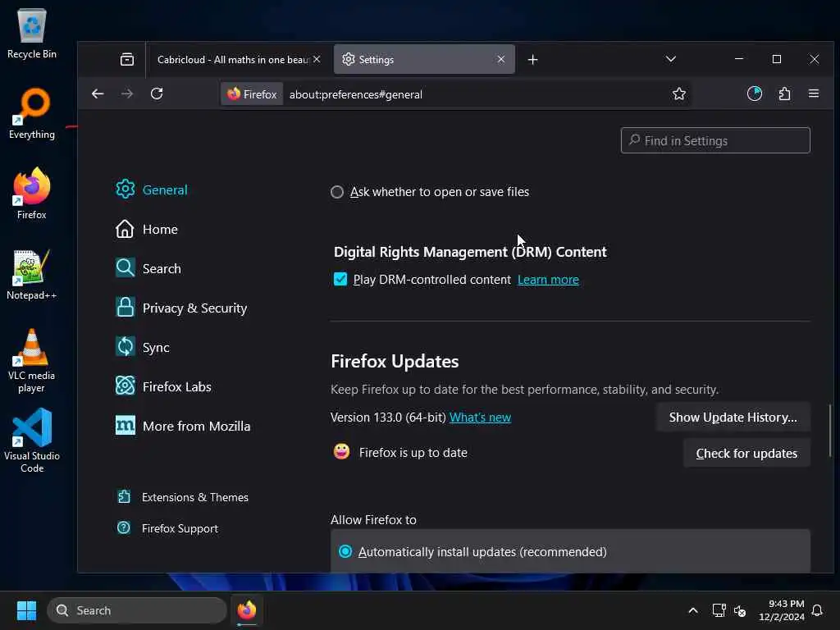The height and width of the screenshot is (630, 840).
Task: Expand the list-all-tabs chevron
Action: [671, 59]
